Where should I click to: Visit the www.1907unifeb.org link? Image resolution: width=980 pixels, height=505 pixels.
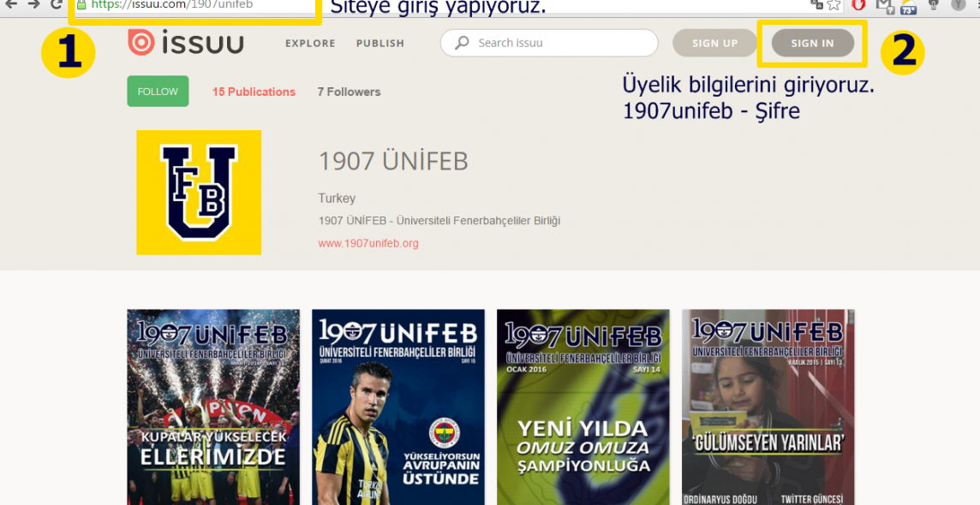[x=368, y=243]
